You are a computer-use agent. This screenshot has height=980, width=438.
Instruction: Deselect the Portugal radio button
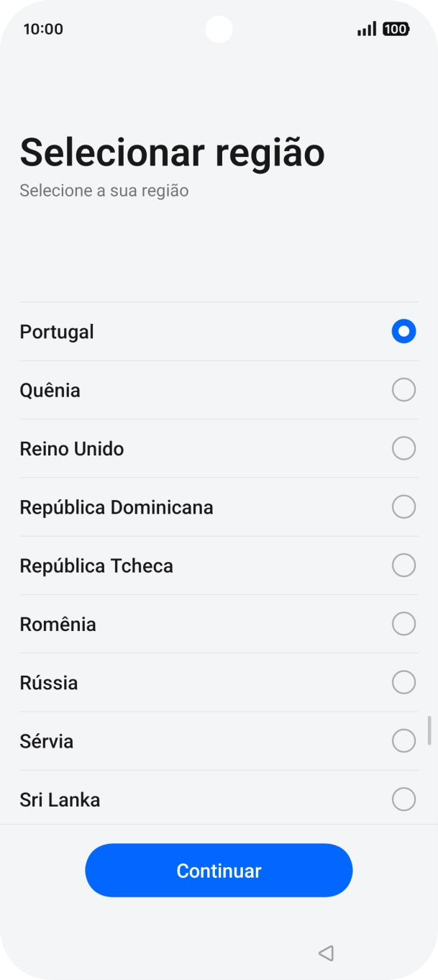click(x=403, y=331)
